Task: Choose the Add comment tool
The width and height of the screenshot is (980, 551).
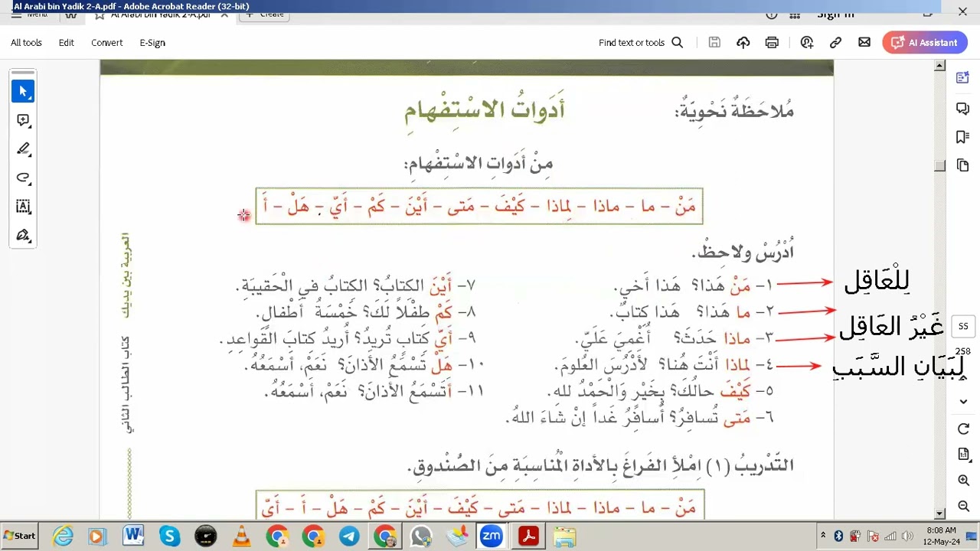Action: click(x=23, y=120)
